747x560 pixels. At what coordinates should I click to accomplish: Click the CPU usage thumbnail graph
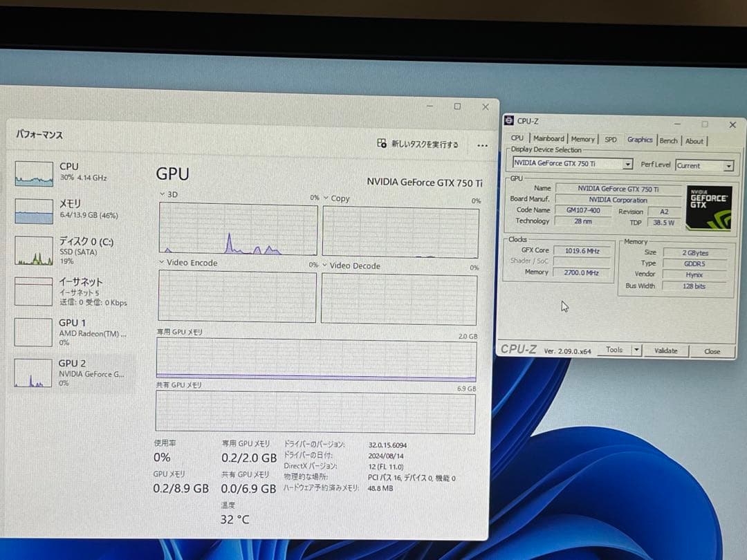(34, 174)
